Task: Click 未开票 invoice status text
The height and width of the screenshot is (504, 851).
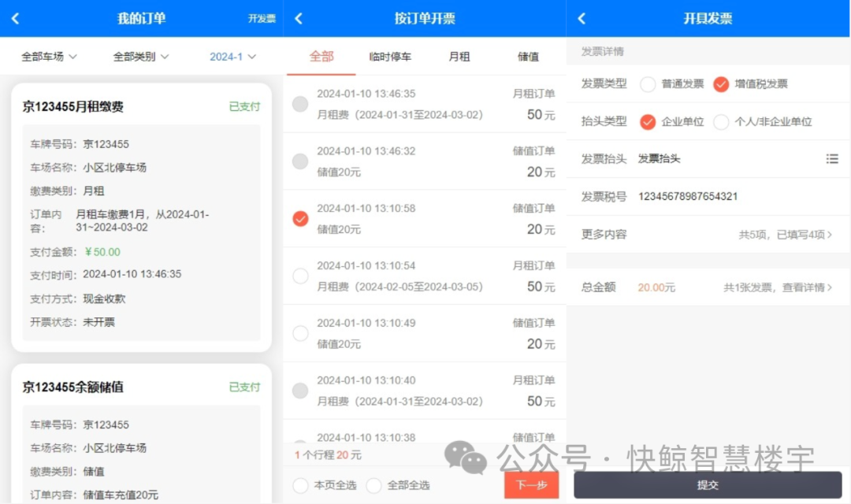Action: point(98,322)
